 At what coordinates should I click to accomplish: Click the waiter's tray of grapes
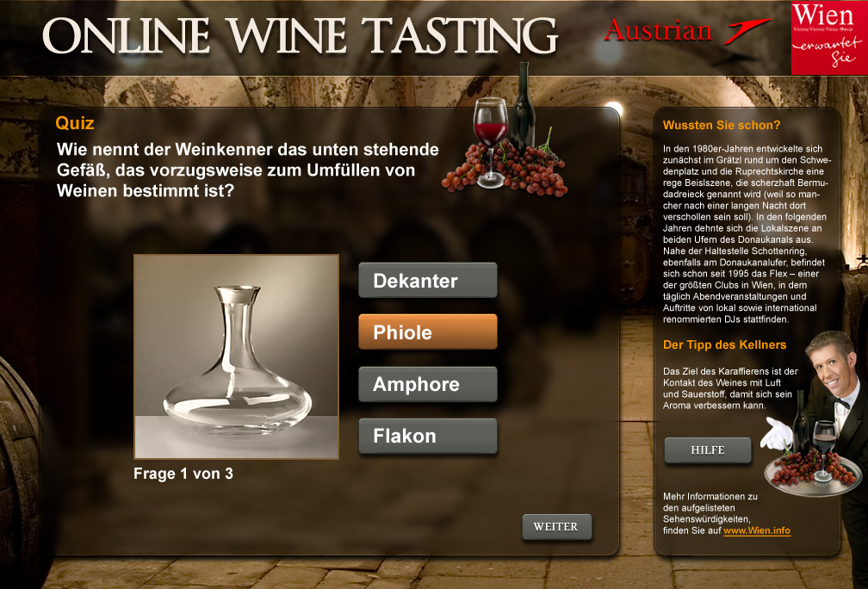click(x=811, y=475)
